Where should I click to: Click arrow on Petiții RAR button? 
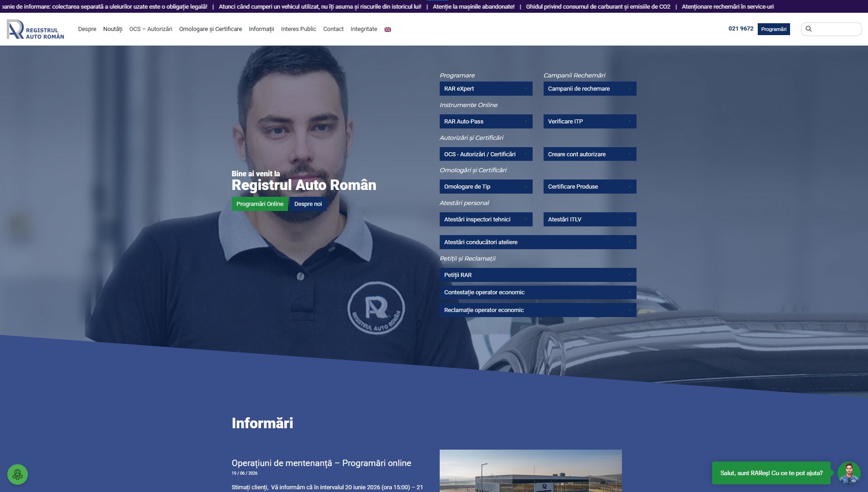630,275
